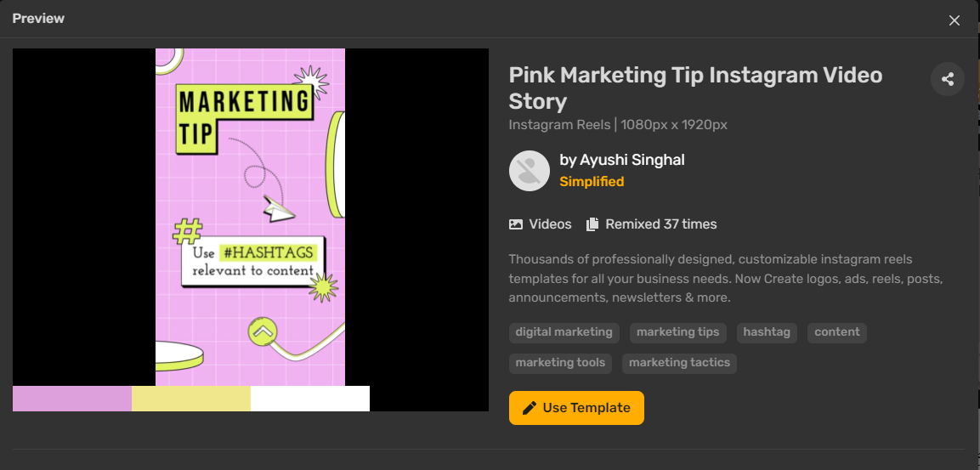Select the marketing tips tag
980x470 pixels.
678,332
